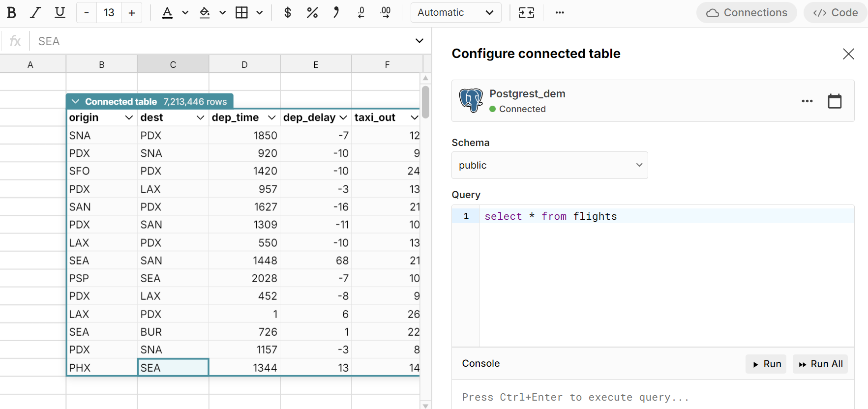This screenshot has width=868, height=409.
Task: Click the increase decimal places icon
Action: coord(386,13)
